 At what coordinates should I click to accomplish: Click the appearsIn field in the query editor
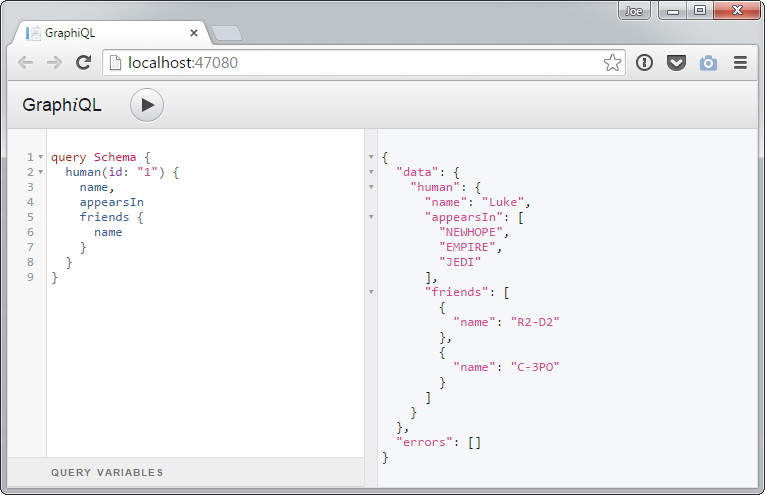[x=112, y=202]
